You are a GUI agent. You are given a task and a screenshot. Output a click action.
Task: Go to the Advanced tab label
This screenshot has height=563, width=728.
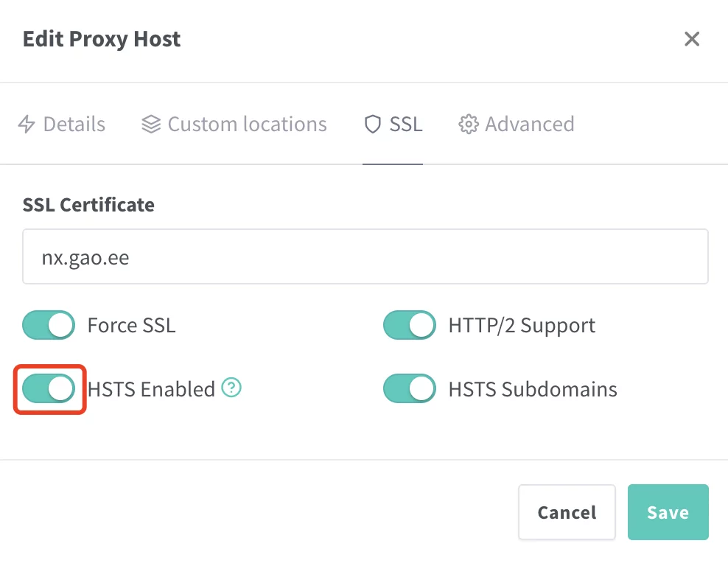point(529,124)
